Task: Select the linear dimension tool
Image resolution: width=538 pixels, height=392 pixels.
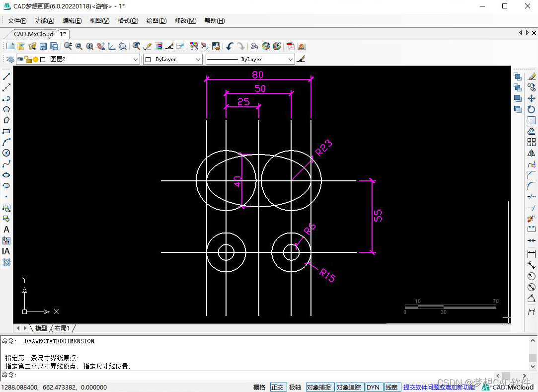Action: tap(531, 254)
